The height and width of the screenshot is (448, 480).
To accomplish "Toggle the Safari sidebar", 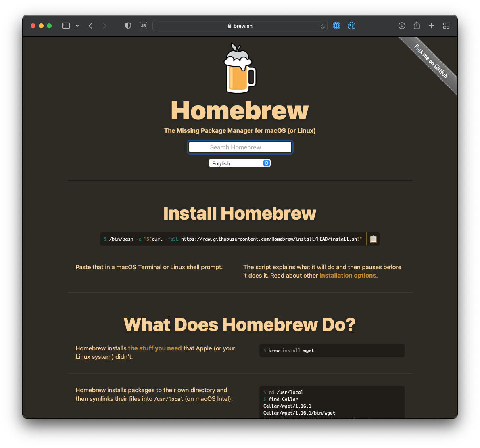I will (x=66, y=26).
